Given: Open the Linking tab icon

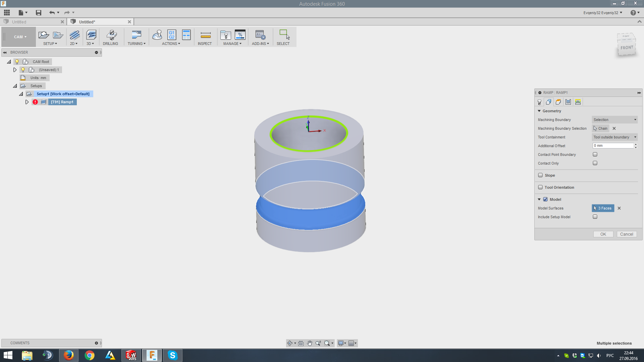Looking at the screenshot, I should click(578, 102).
